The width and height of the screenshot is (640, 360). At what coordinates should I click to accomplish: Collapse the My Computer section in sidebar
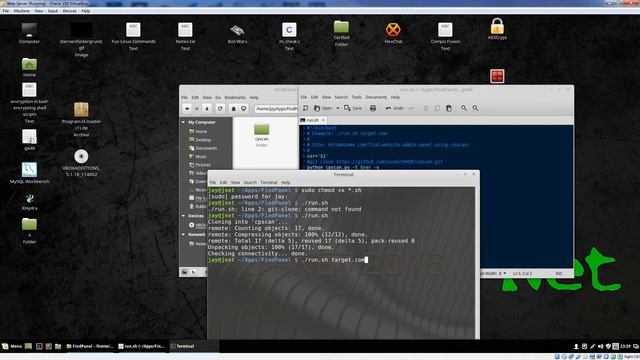(x=183, y=122)
